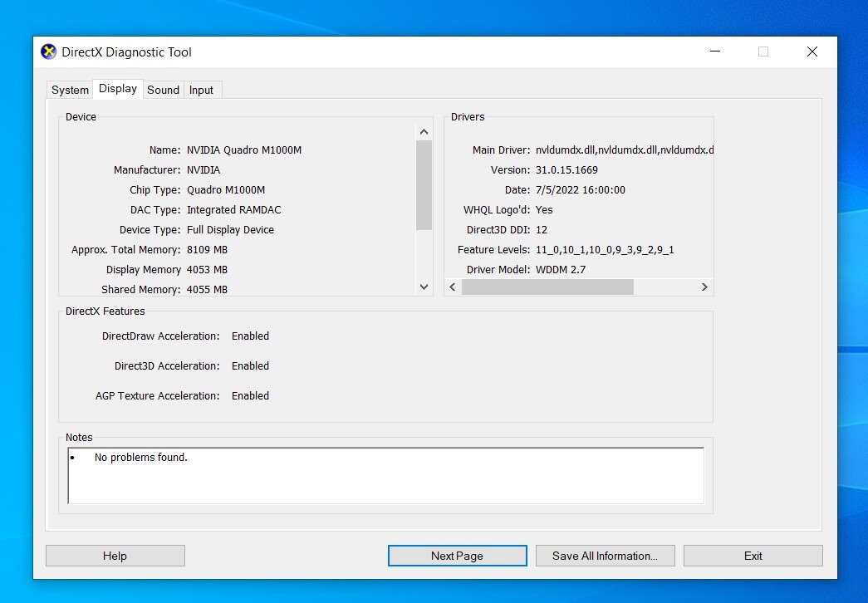Screen dimensions: 868x603
Task: Open the Sound tab
Action: point(164,90)
